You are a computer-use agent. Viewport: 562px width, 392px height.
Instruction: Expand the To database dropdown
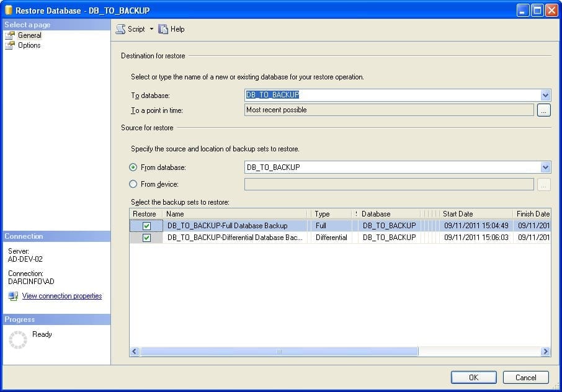545,95
